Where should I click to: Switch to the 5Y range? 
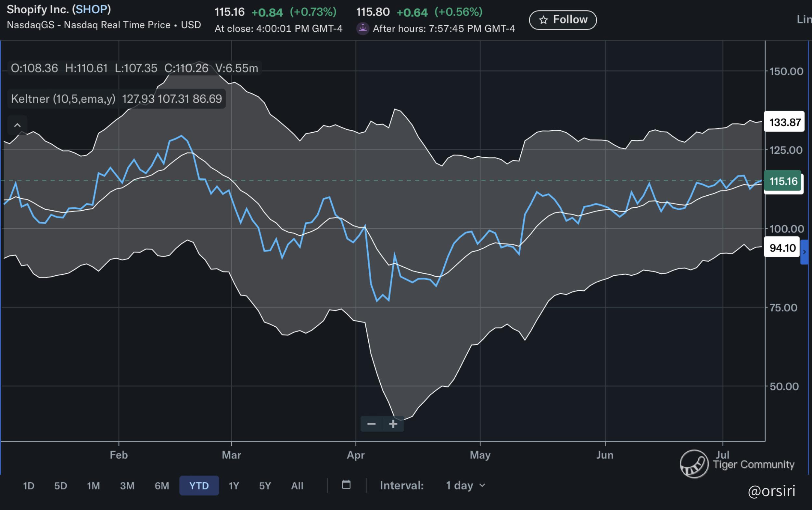point(265,486)
